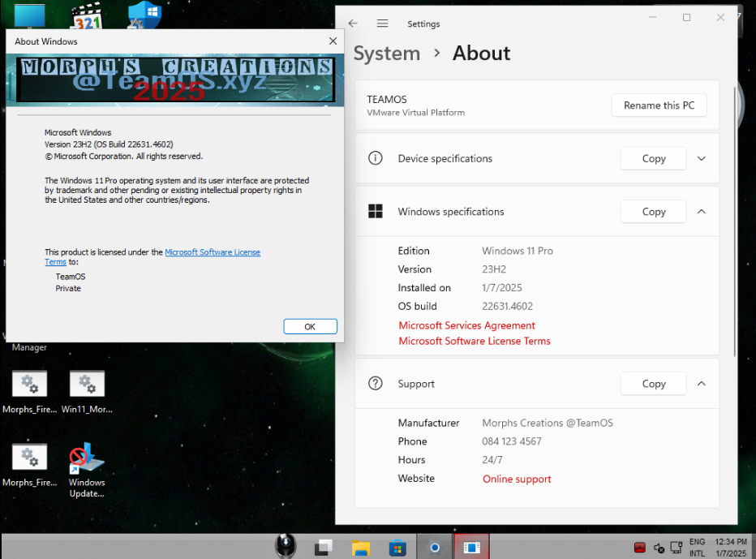Copy the Windows specifications
756x559 pixels.
653,211
